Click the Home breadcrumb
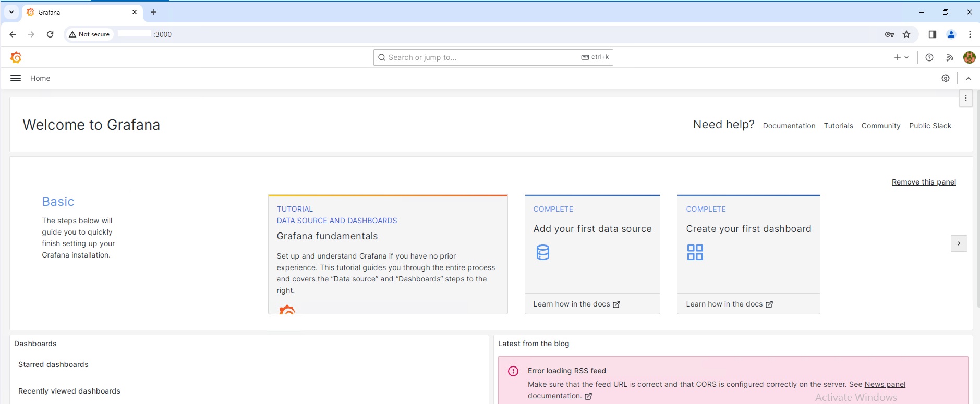This screenshot has height=404, width=980. pos(40,78)
